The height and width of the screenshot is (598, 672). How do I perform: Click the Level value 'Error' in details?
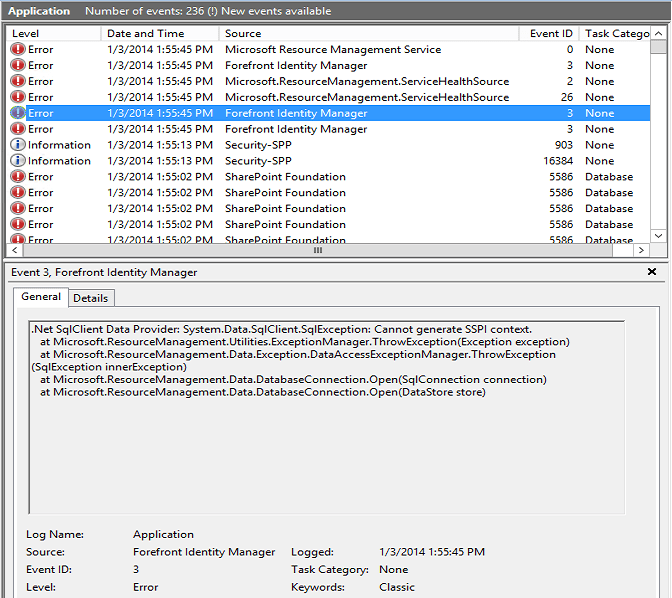tap(146, 587)
